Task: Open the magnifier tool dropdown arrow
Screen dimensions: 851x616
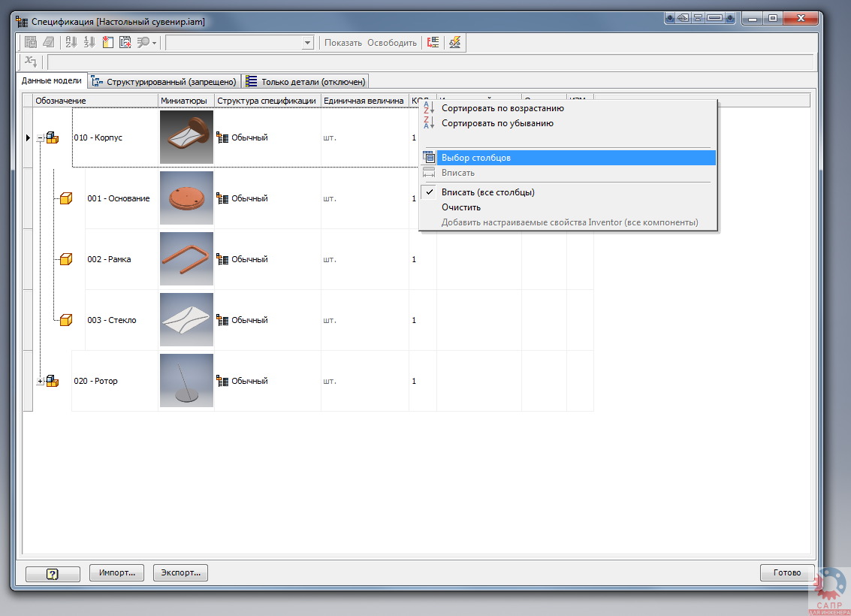Action: pyautogui.click(x=155, y=43)
